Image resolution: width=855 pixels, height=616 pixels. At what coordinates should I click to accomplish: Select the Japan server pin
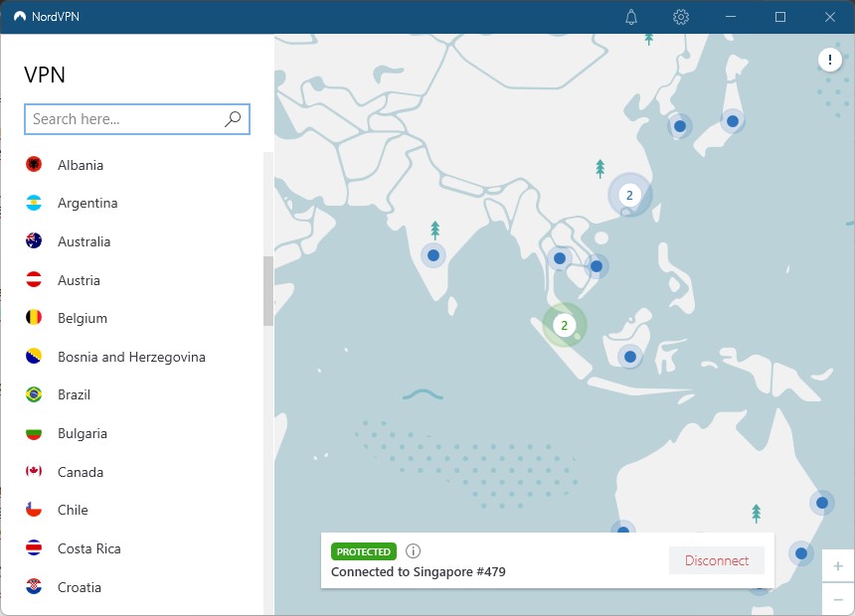coord(733,121)
